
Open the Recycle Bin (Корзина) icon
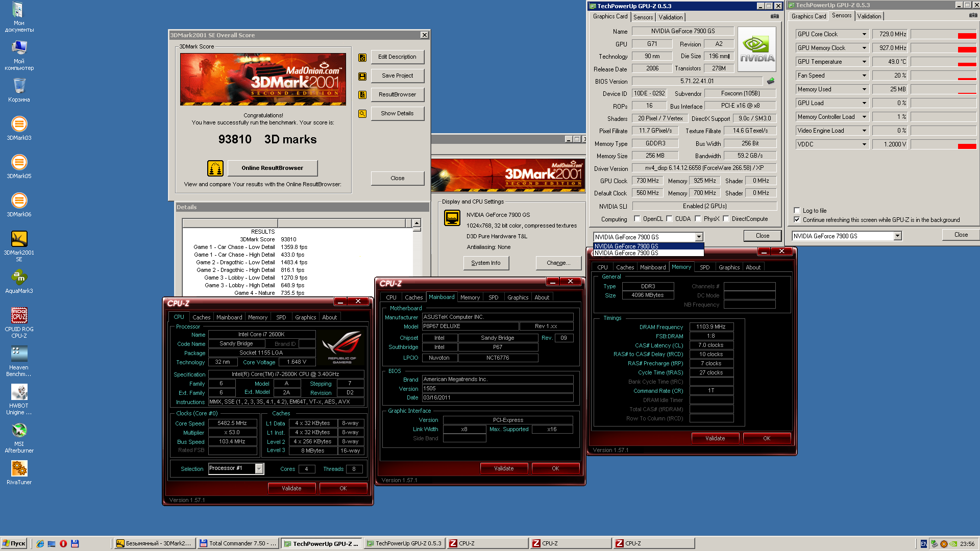[19, 90]
